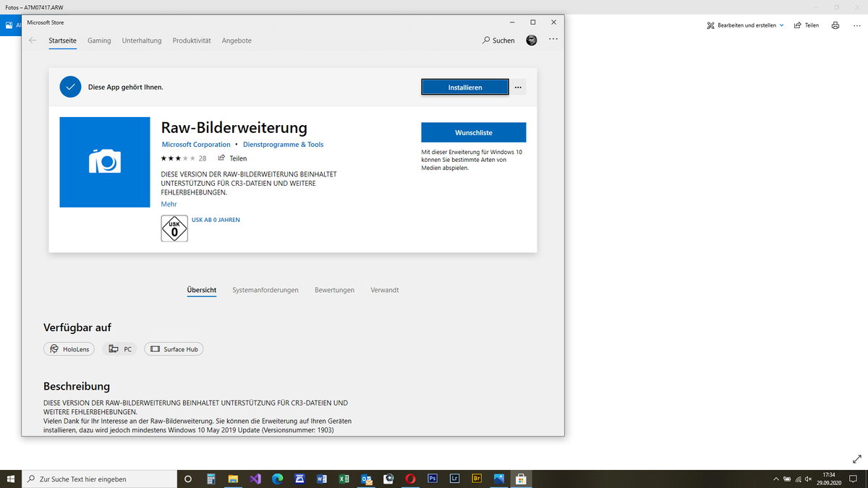Open the 'Bearbeiten und erstellen' dropdown
868x488 pixels.
pos(744,25)
